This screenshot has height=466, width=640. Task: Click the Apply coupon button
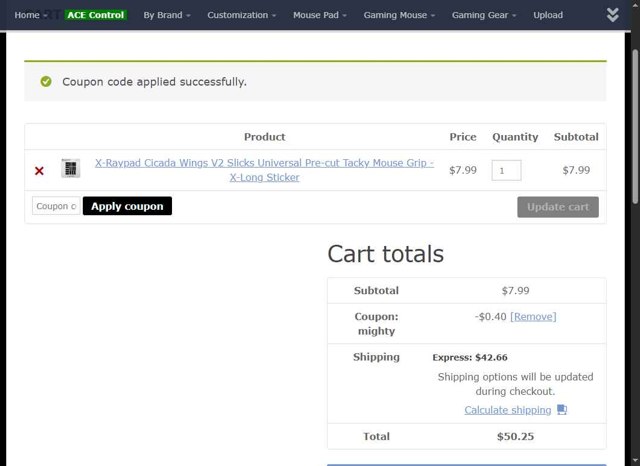[127, 206]
